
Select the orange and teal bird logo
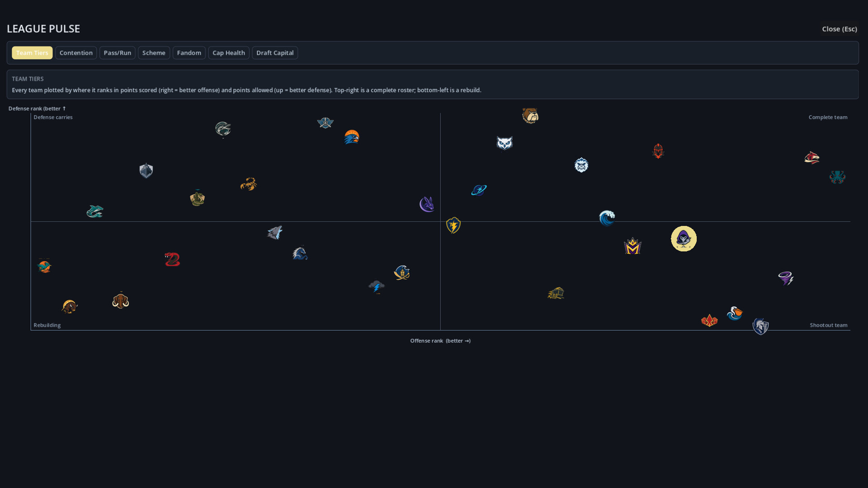[x=44, y=266]
